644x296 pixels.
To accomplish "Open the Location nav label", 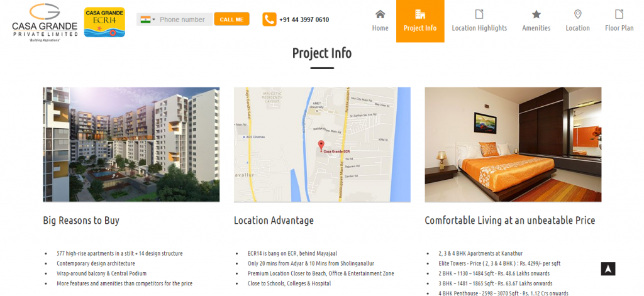I will (577, 28).
